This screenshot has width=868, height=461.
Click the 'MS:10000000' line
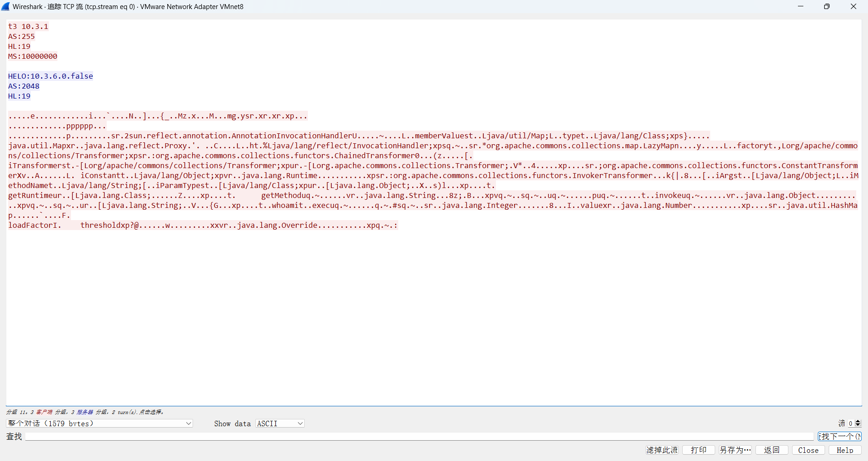pos(33,56)
